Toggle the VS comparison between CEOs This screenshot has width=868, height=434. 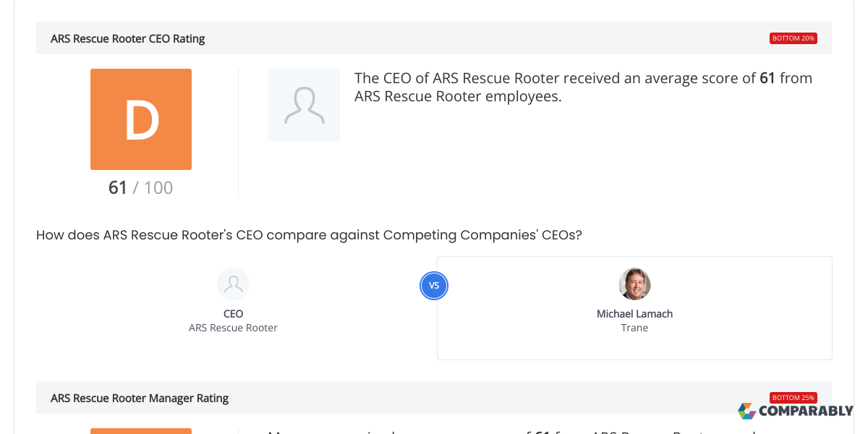(434, 286)
